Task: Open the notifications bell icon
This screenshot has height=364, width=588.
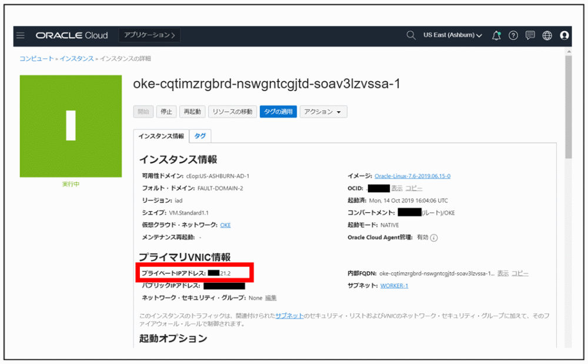Action: coord(496,35)
